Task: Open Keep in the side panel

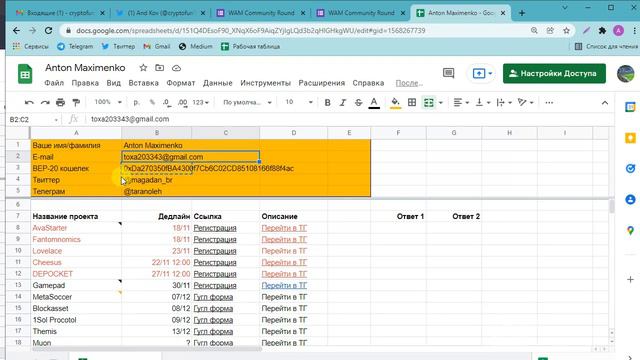Action: pos(630,138)
